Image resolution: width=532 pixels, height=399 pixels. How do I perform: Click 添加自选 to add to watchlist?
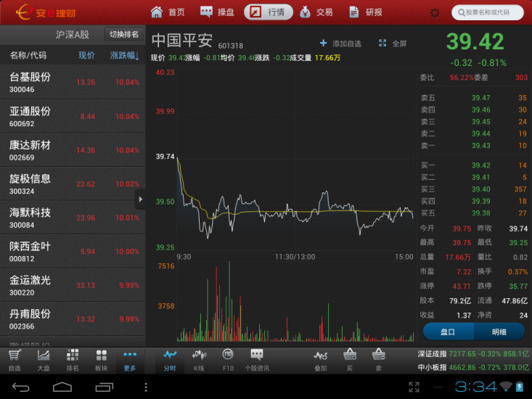(x=340, y=44)
